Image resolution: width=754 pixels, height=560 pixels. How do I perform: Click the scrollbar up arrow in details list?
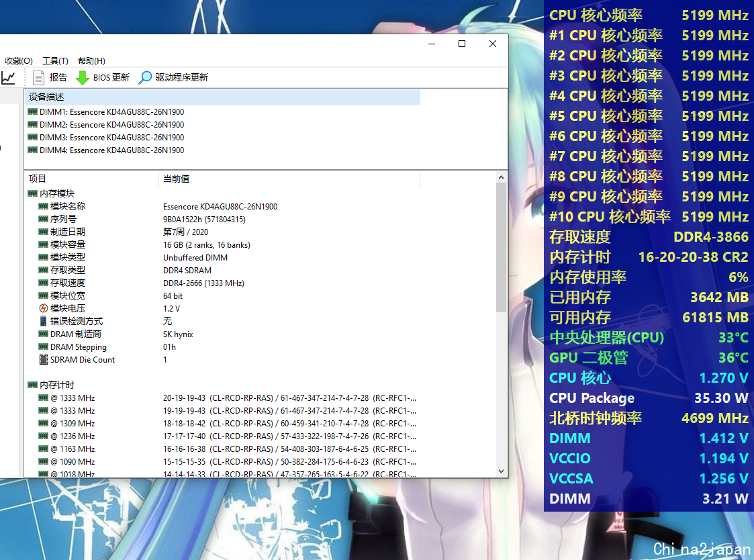tap(501, 177)
